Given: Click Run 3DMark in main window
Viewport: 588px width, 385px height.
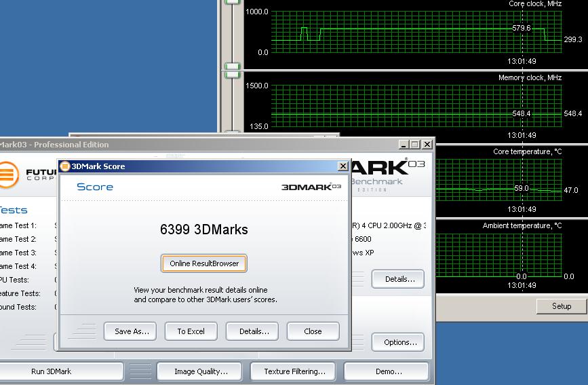Looking at the screenshot, I should click(60, 371).
